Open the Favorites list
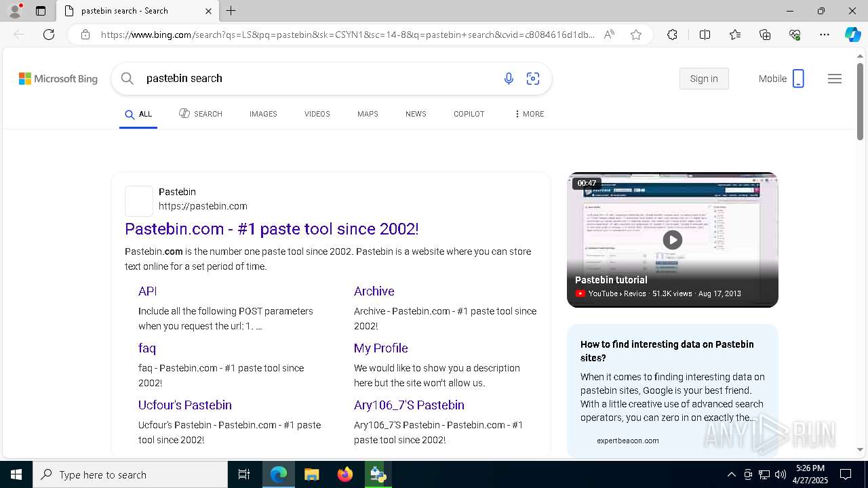The height and width of the screenshot is (488, 868). 735,35
